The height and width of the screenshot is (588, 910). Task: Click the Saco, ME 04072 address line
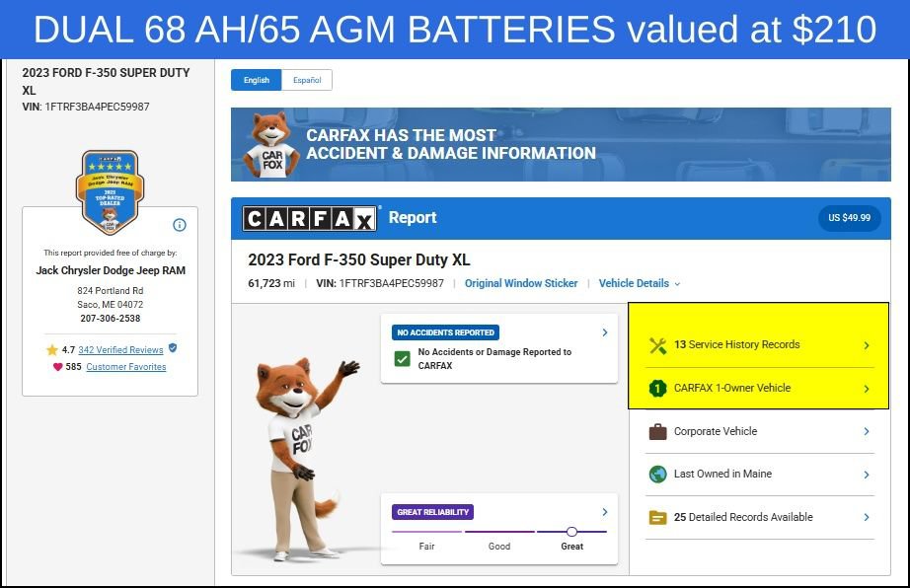[111, 305]
